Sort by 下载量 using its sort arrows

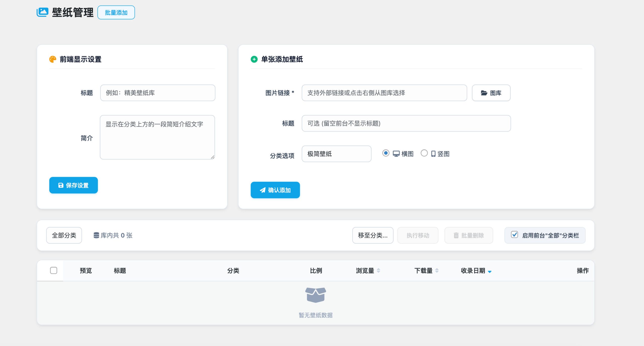(437, 271)
